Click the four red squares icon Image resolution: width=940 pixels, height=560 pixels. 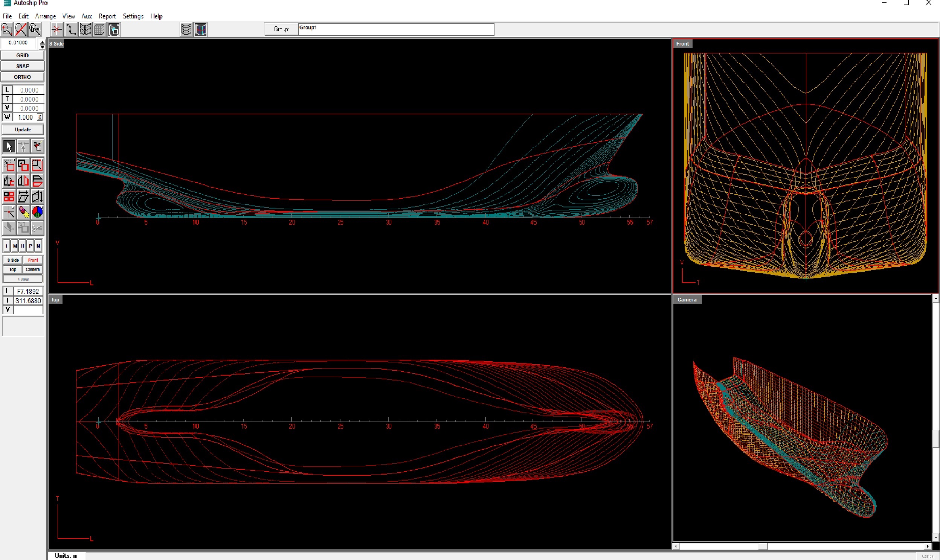[x=9, y=196]
